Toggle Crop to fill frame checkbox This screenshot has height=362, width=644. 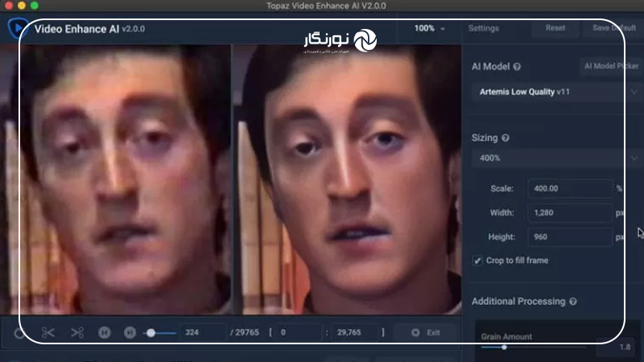(477, 261)
